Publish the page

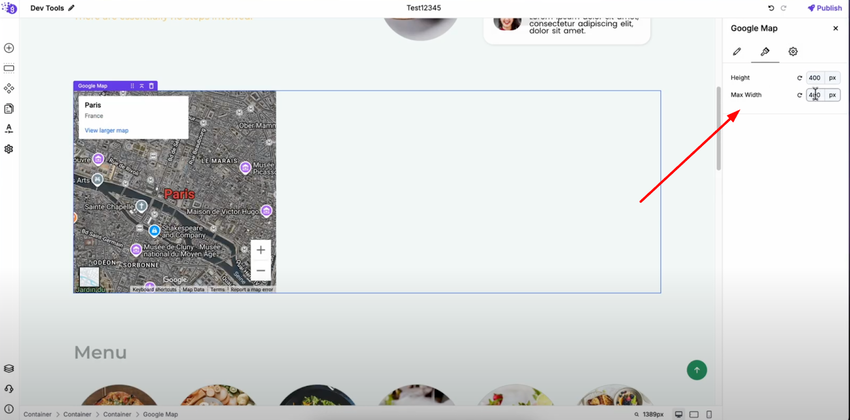pos(825,8)
